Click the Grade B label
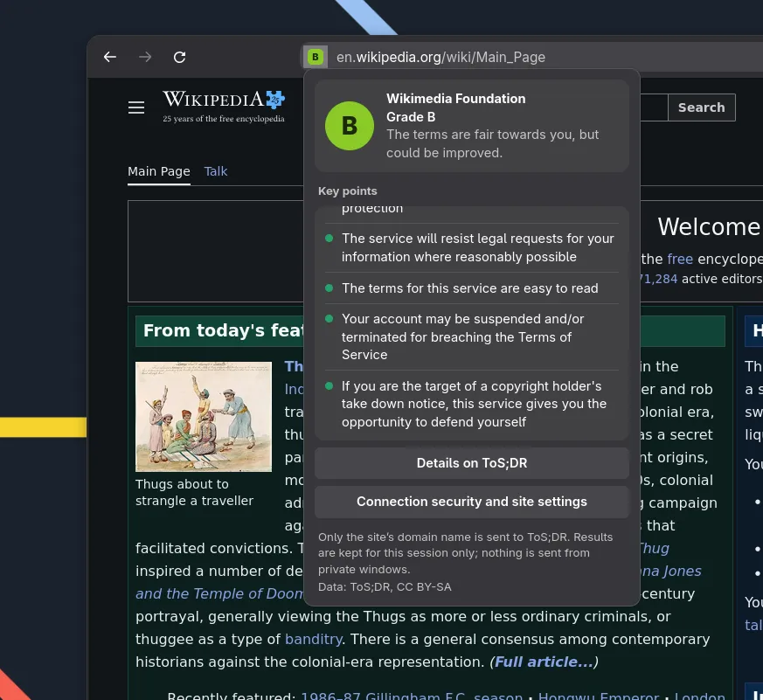763x700 pixels. [411, 117]
